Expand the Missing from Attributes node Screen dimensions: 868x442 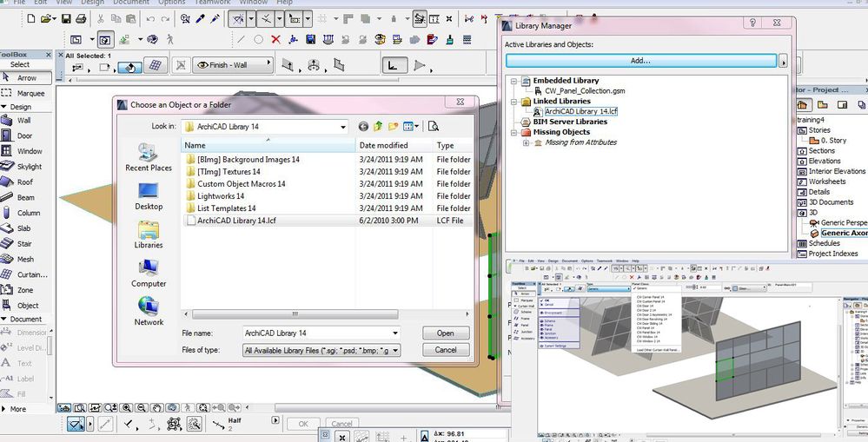click(x=526, y=142)
